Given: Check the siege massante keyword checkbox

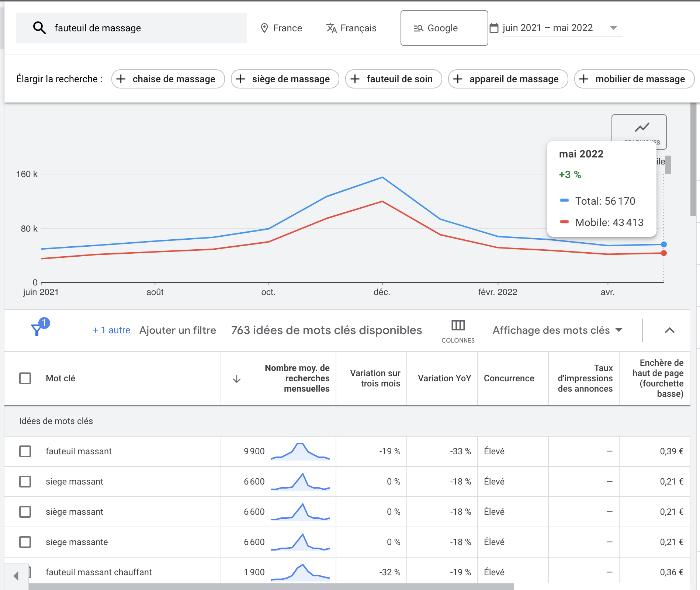Looking at the screenshot, I should tap(25, 542).
